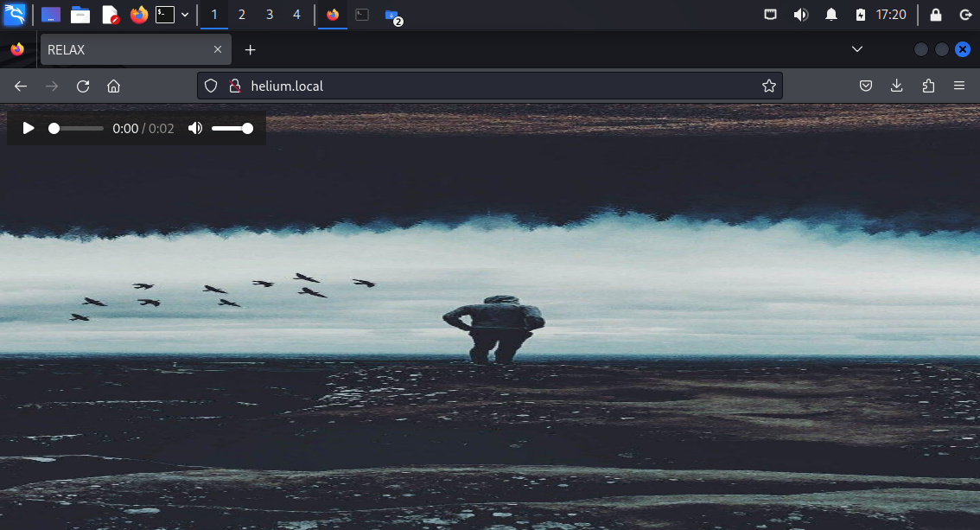The width and height of the screenshot is (980, 530).
Task: Open the Firefox downloads panel
Action: click(897, 86)
